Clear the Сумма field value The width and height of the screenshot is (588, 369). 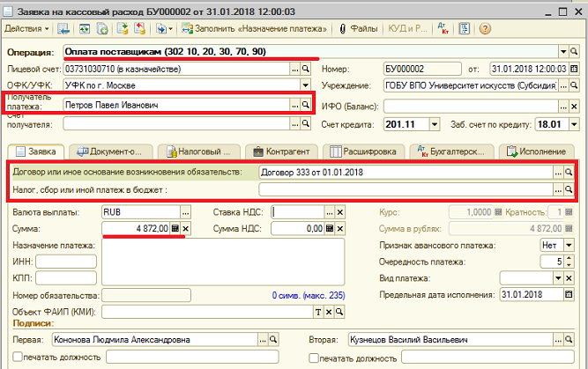(x=186, y=228)
